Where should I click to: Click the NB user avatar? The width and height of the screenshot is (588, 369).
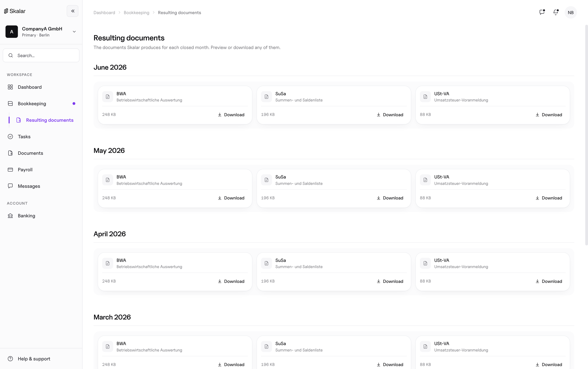[x=571, y=12]
